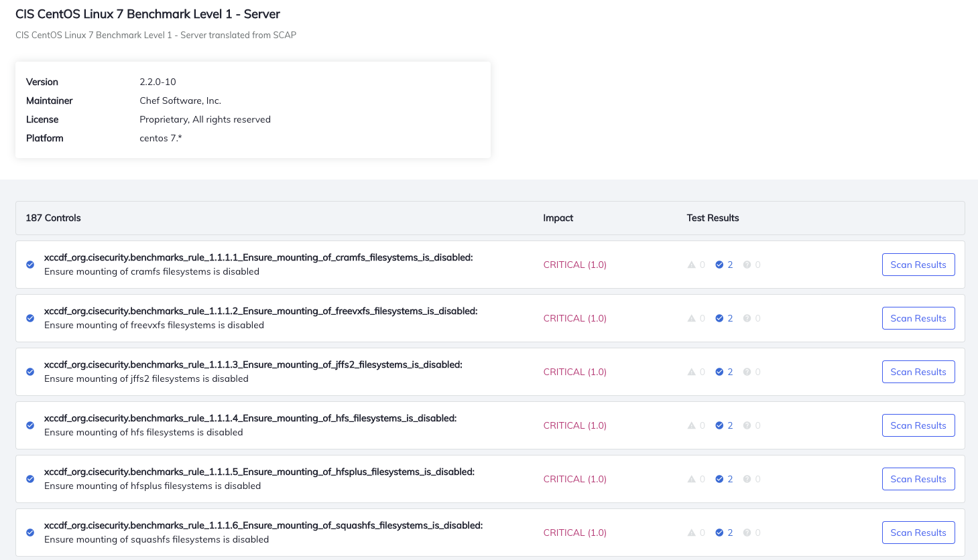The height and width of the screenshot is (560, 978).
Task: Open Scan Results for freevxfs control
Action: (x=918, y=318)
